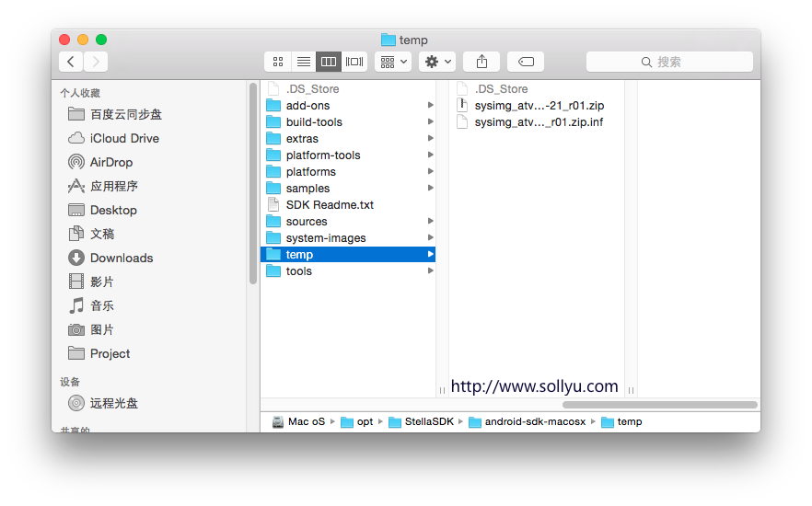The image size is (812, 506).
Task: Expand platform-tools via its arrow
Action: (x=430, y=155)
